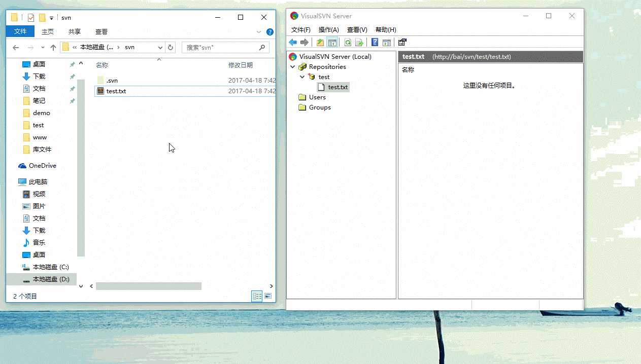Viewport: 641px width, 364px height.
Task: Click the Refresh icon in VisualSVN toolbar
Action: pyautogui.click(x=348, y=42)
